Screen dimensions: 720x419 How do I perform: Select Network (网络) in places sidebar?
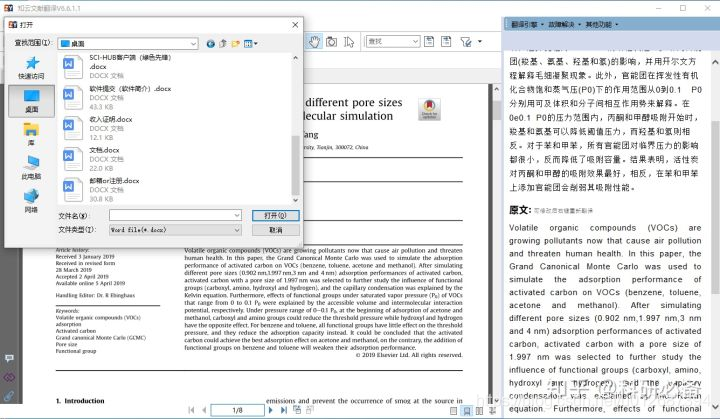(31, 201)
